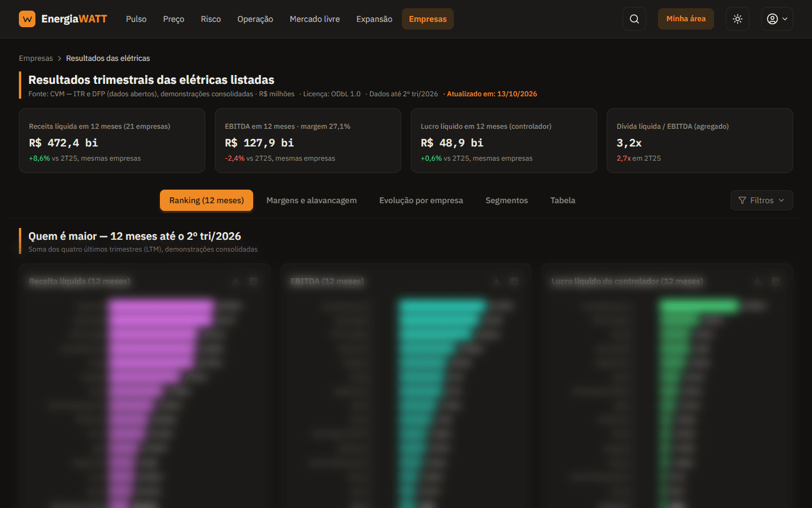The width and height of the screenshot is (812, 508).
Task: Expand the Filtros dropdown
Action: [761, 200]
